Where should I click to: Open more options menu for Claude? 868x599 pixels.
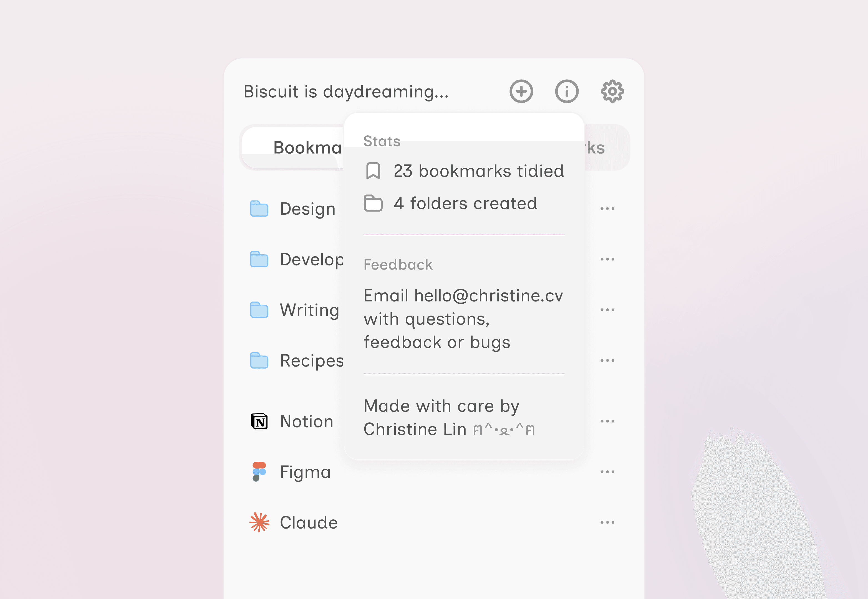607,522
